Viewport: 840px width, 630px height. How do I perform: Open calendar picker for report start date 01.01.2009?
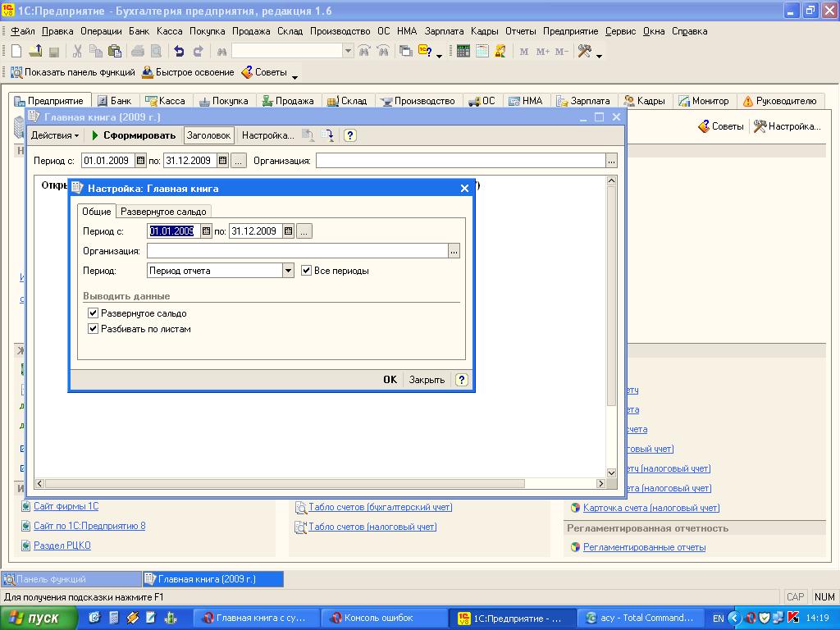(x=140, y=160)
